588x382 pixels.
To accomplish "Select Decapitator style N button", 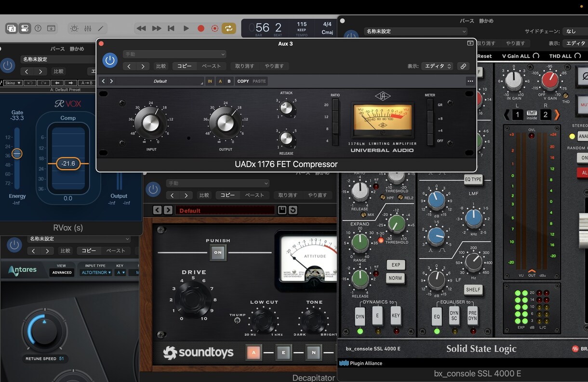I will pyautogui.click(x=313, y=353).
